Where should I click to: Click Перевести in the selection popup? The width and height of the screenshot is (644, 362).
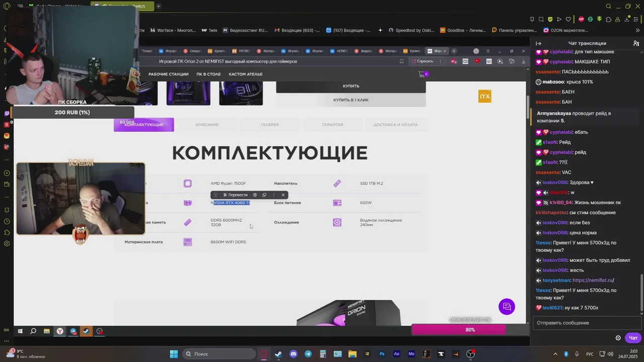[x=235, y=195]
